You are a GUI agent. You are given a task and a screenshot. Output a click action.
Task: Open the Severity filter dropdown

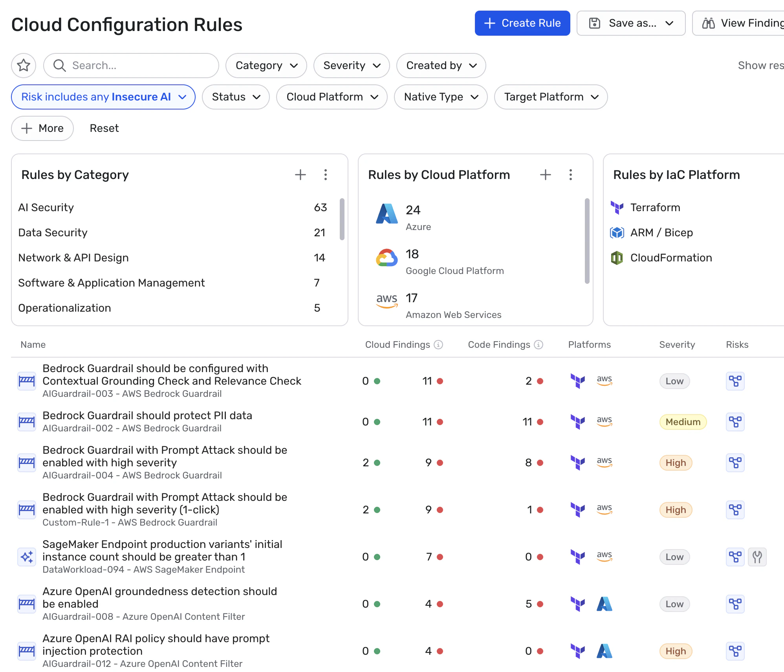click(351, 65)
